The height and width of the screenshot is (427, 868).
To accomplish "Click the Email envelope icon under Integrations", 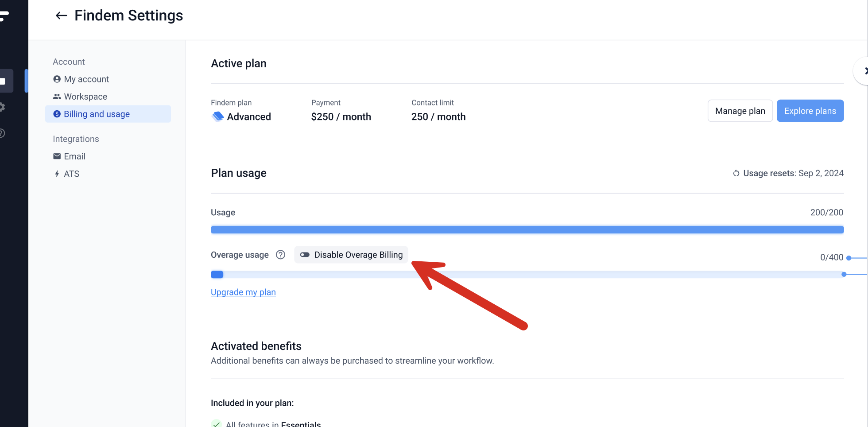I will (57, 156).
